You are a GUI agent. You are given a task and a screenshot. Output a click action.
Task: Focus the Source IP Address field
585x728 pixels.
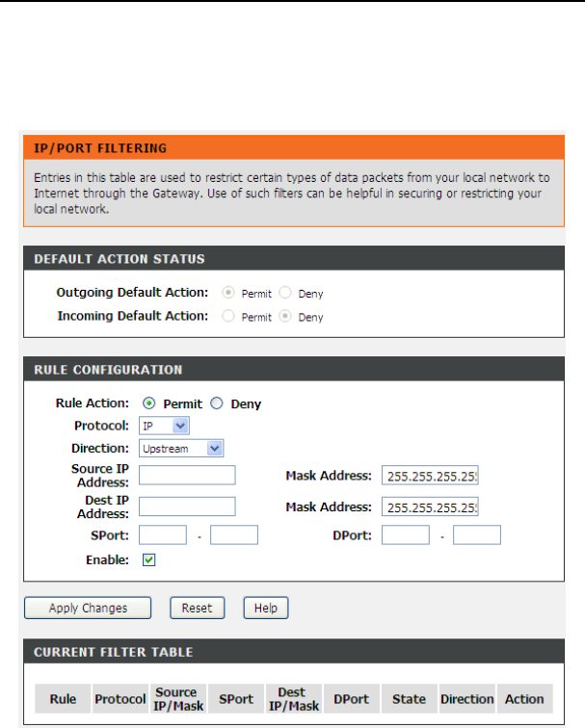pyautogui.click(x=187, y=475)
